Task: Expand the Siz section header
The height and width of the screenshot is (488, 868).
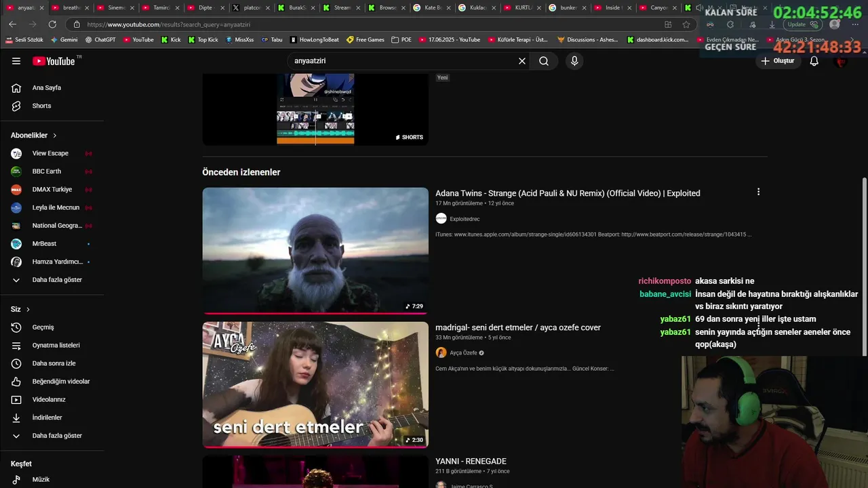Action: [20, 309]
